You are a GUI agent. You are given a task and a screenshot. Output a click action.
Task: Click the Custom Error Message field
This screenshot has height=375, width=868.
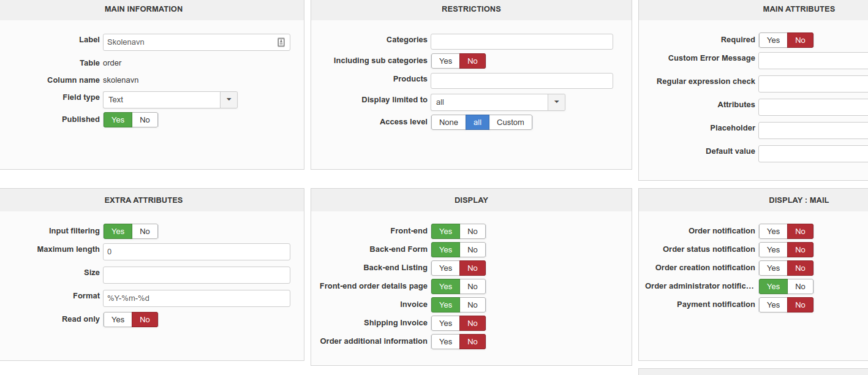click(813, 61)
